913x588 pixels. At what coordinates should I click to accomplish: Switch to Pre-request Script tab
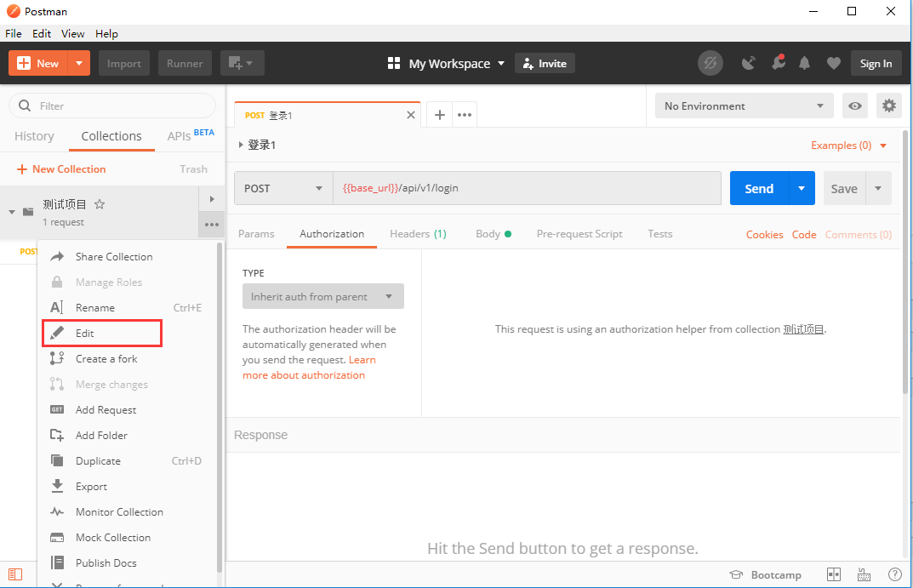(x=579, y=233)
